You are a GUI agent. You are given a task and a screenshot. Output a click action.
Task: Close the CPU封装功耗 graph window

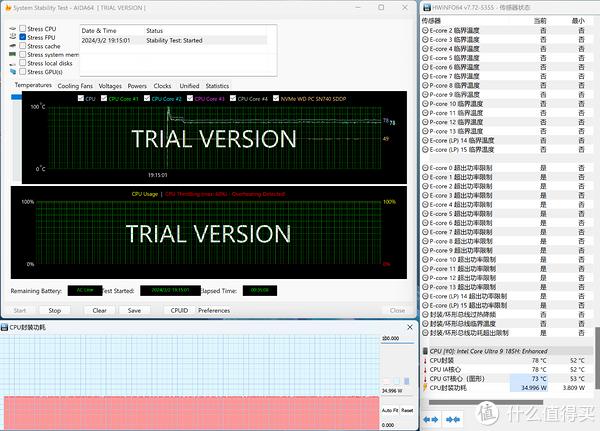point(410,327)
